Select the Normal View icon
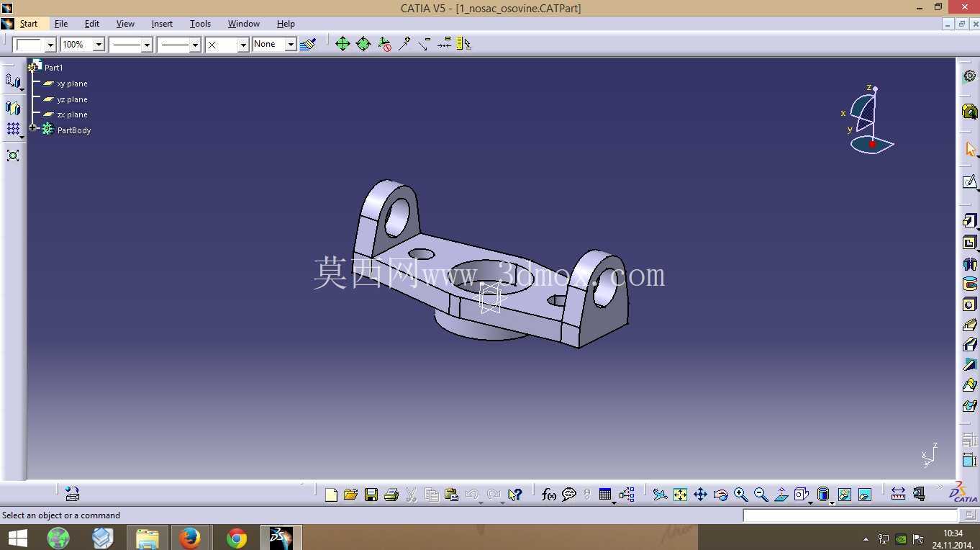Image resolution: width=980 pixels, height=550 pixels. 781,495
